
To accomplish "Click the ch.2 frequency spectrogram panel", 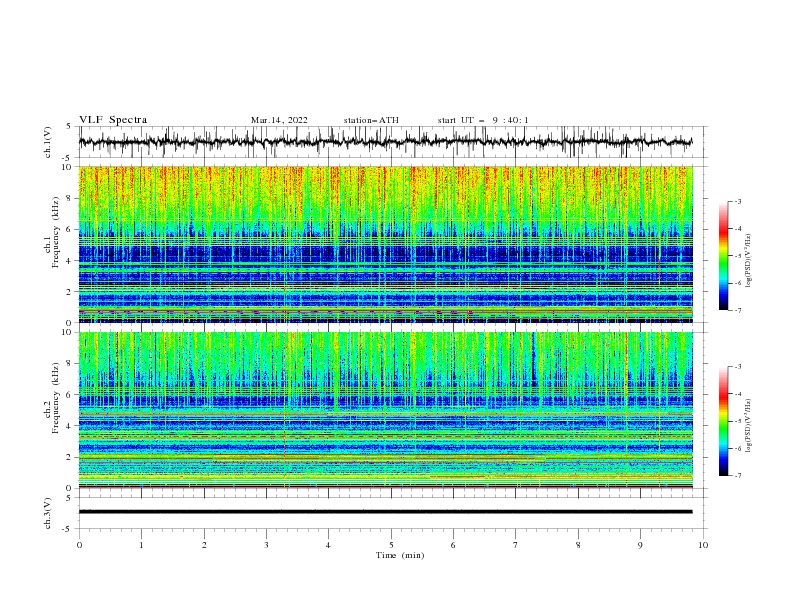I will (385, 410).
